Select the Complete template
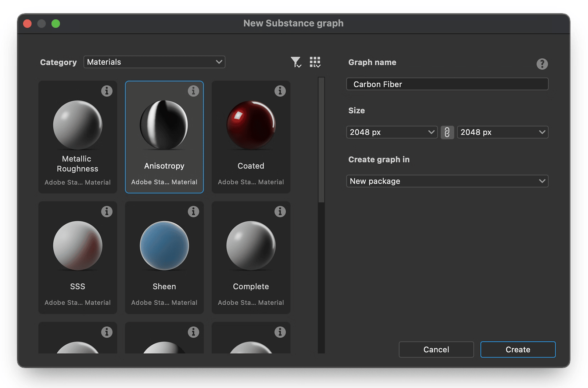Viewport: 588px width, 388px height. pos(251,258)
